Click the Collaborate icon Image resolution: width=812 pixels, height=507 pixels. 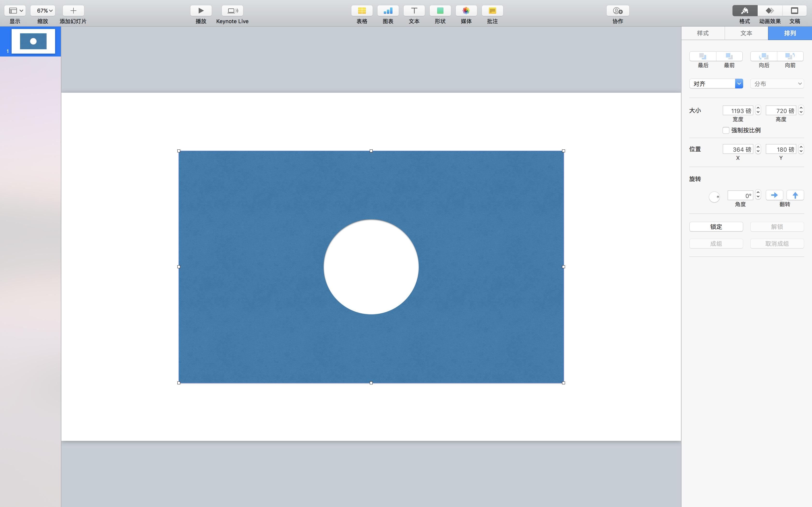coord(617,11)
